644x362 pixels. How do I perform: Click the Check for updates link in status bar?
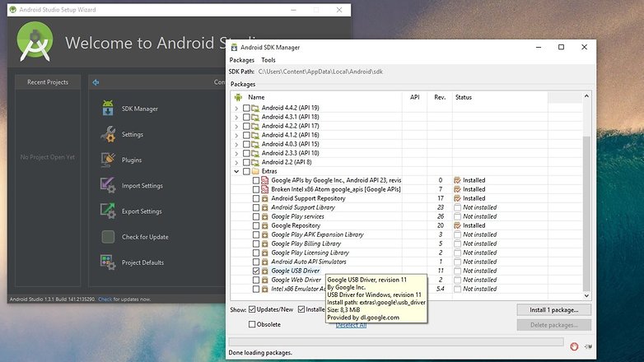click(x=105, y=299)
